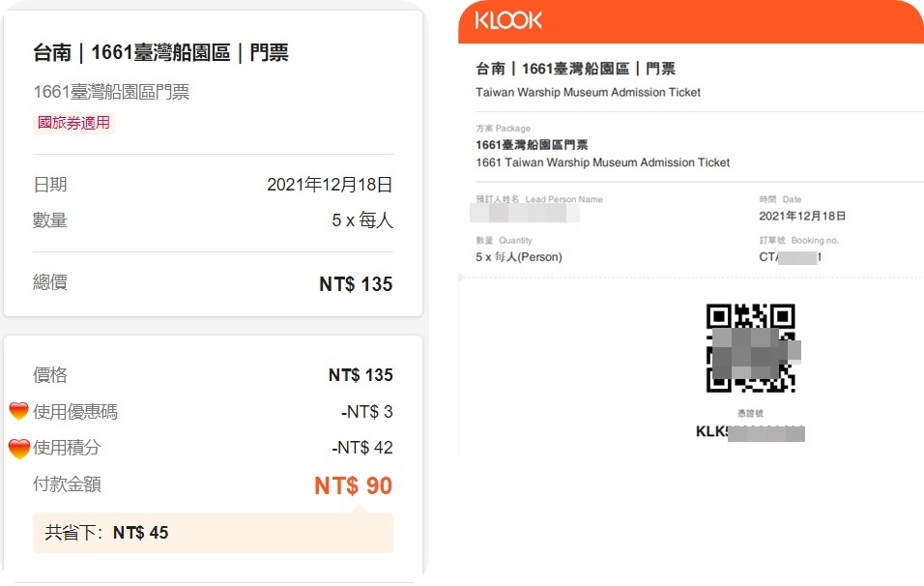The height and width of the screenshot is (586, 924).
Task: Click the voucher code starting with KLK
Action: [750, 432]
